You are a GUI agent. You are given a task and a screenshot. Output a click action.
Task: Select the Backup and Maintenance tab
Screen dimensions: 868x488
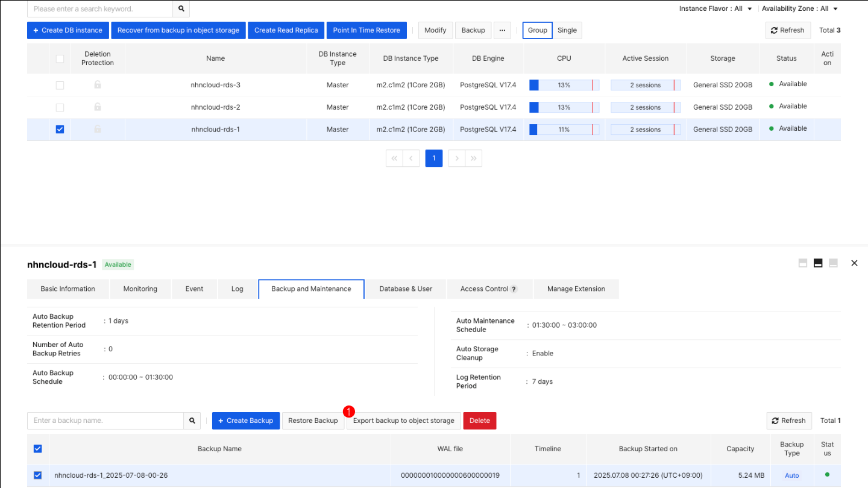pos(311,289)
